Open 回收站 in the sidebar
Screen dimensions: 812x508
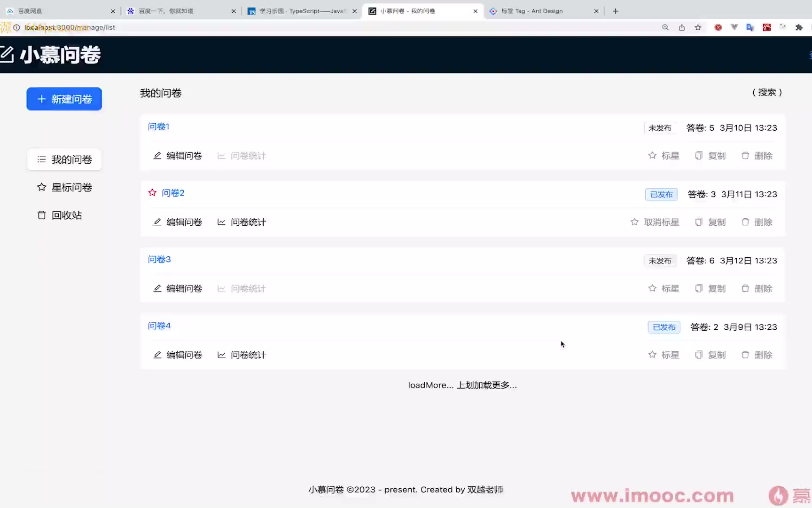pos(60,215)
